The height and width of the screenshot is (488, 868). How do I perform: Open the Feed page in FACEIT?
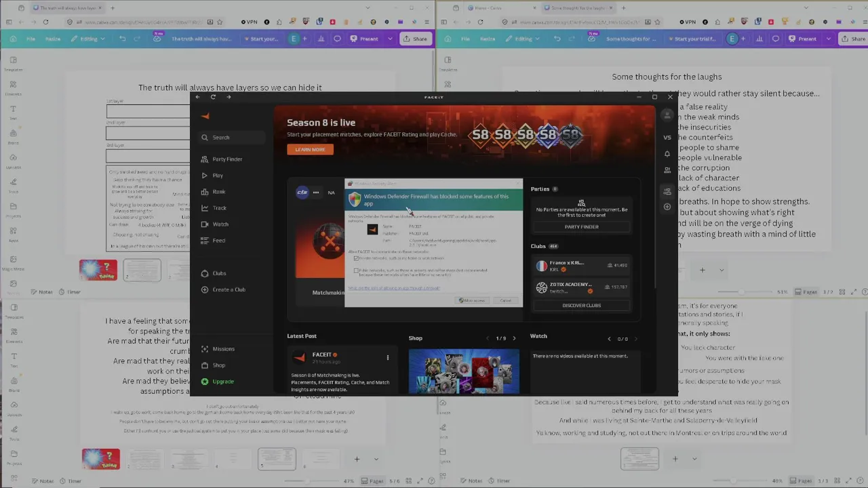(x=213, y=241)
